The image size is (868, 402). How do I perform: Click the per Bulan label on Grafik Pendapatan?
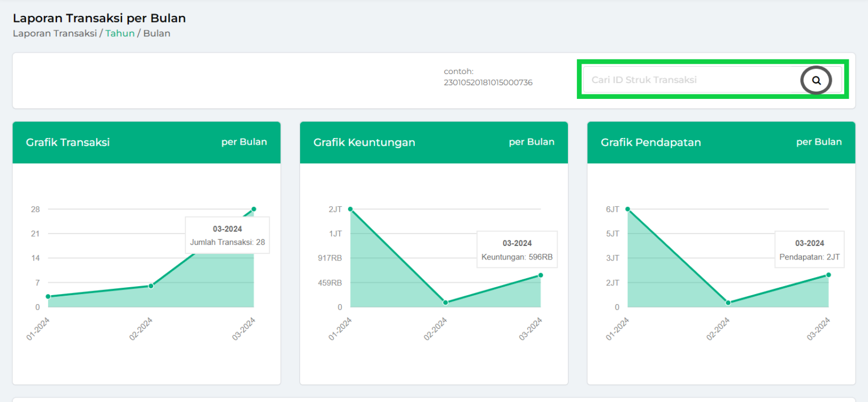pyautogui.click(x=819, y=142)
